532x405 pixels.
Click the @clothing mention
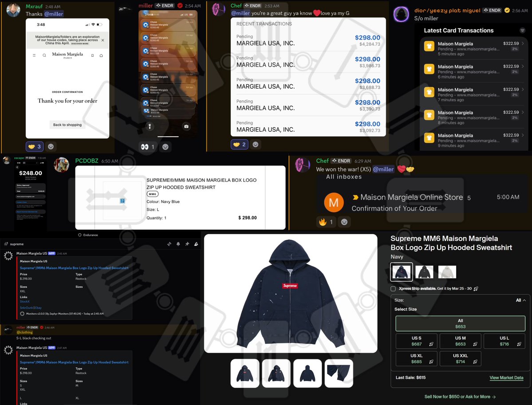click(24, 332)
